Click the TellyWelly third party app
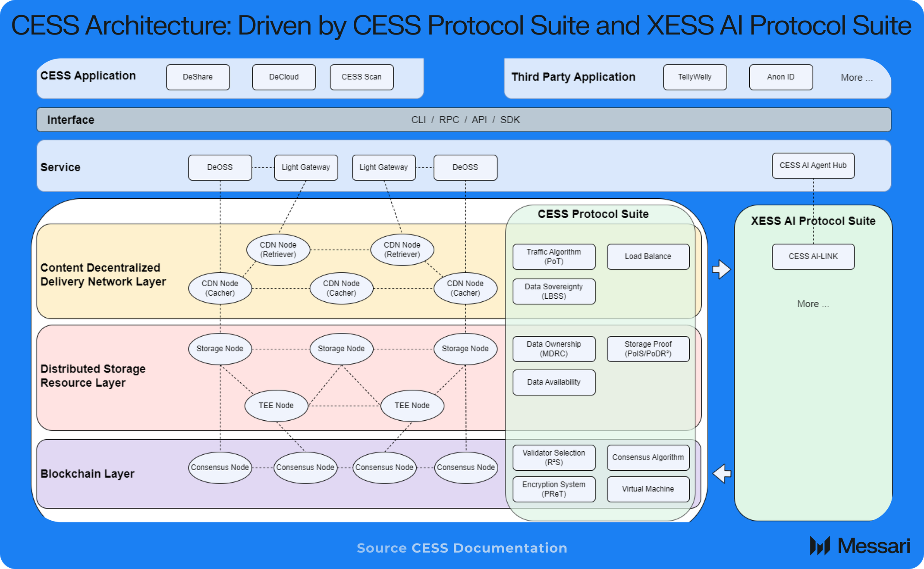Image resolution: width=924 pixels, height=569 pixels. tap(695, 77)
